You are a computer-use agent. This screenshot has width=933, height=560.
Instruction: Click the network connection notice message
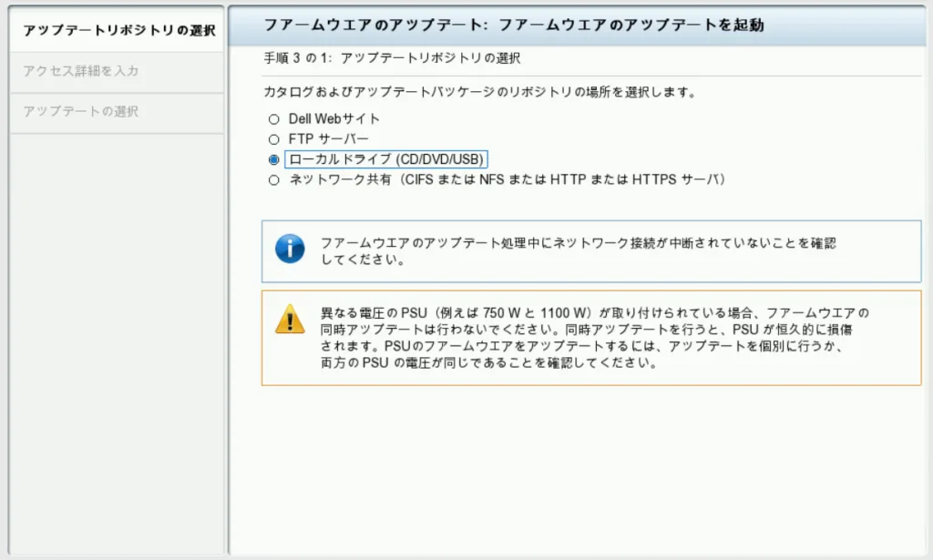(x=578, y=251)
